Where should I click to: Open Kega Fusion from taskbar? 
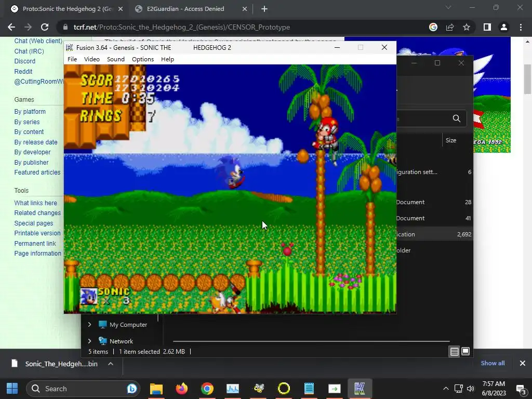coord(360,389)
